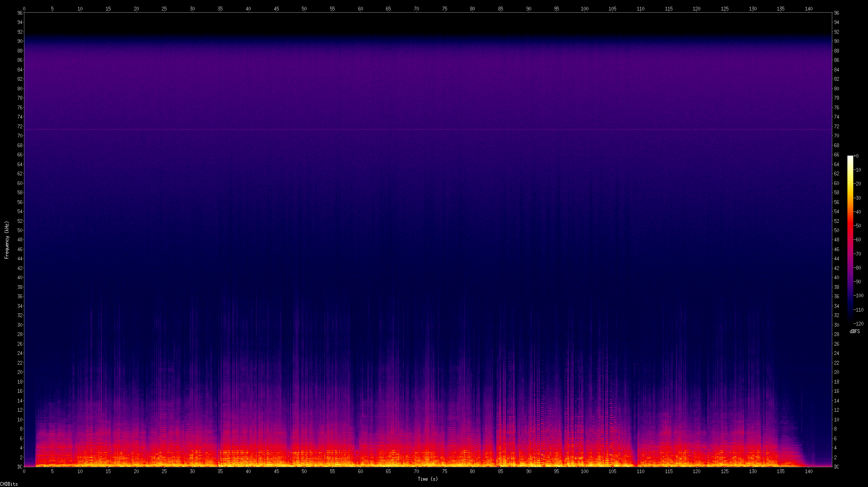868x487 pixels.
Task: Click the 72 kHz label on right axis
Action: click(836, 127)
